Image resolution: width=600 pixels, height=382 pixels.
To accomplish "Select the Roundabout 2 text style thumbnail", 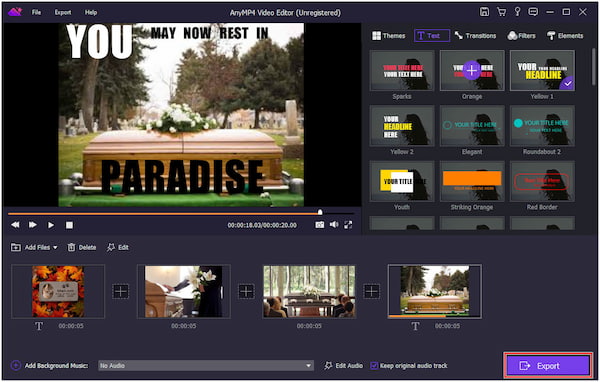I will [x=542, y=126].
